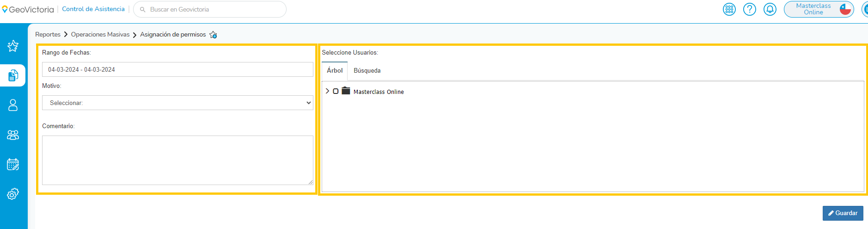Add page to favorites via breadcrumb star
Screen dimensions: 868x229
(213, 35)
